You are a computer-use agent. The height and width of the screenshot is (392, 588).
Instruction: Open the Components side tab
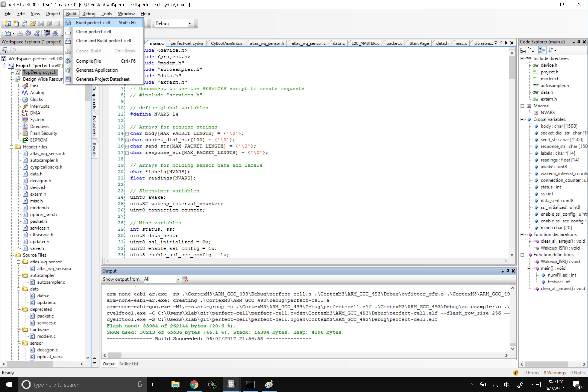(x=94, y=98)
